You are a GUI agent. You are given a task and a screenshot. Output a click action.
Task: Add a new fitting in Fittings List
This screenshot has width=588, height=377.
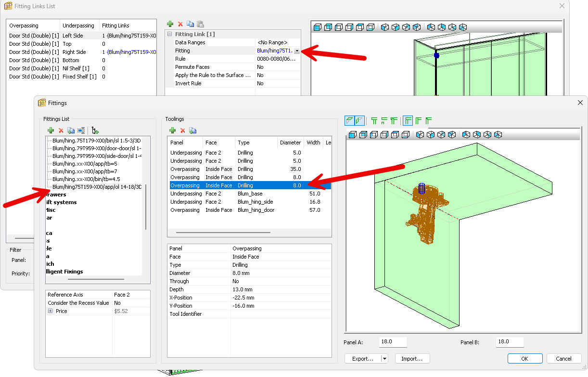(51, 130)
